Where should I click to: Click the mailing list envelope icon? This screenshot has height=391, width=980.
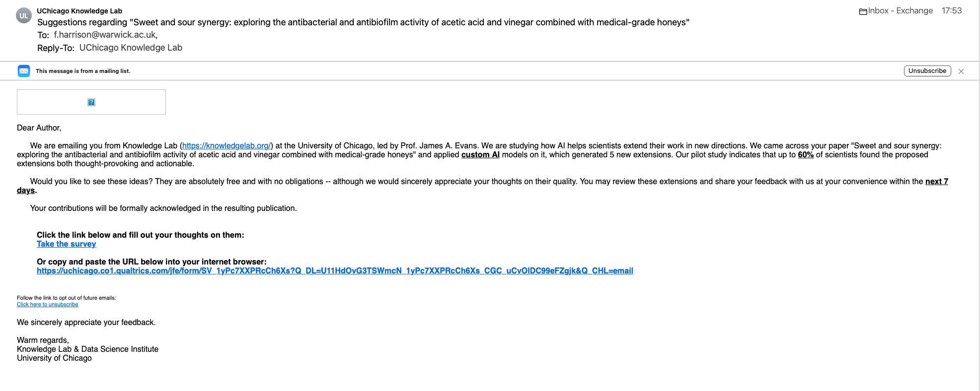point(24,71)
